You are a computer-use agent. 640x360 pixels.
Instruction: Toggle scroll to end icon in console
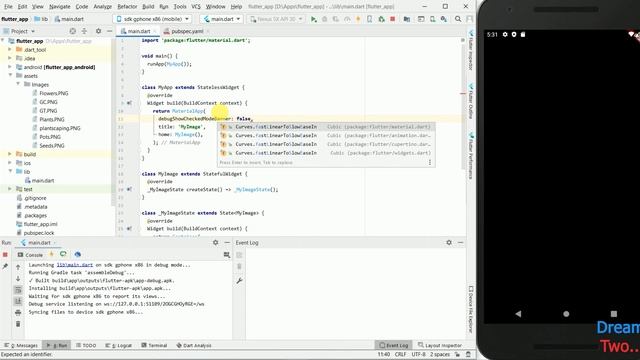click(18, 301)
